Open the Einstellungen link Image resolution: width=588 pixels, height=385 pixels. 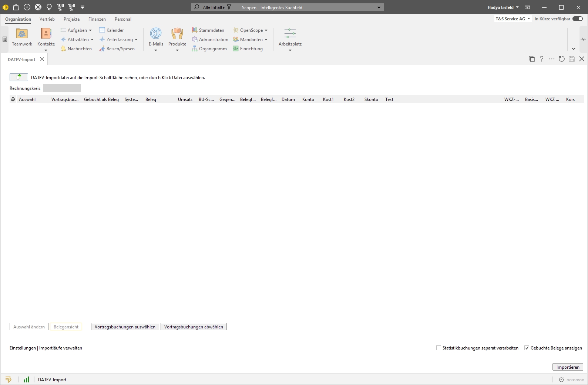click(x=23, y=348)
